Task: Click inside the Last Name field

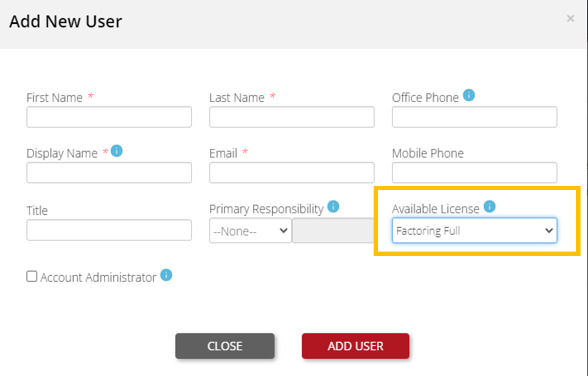Action: (292, 117)
